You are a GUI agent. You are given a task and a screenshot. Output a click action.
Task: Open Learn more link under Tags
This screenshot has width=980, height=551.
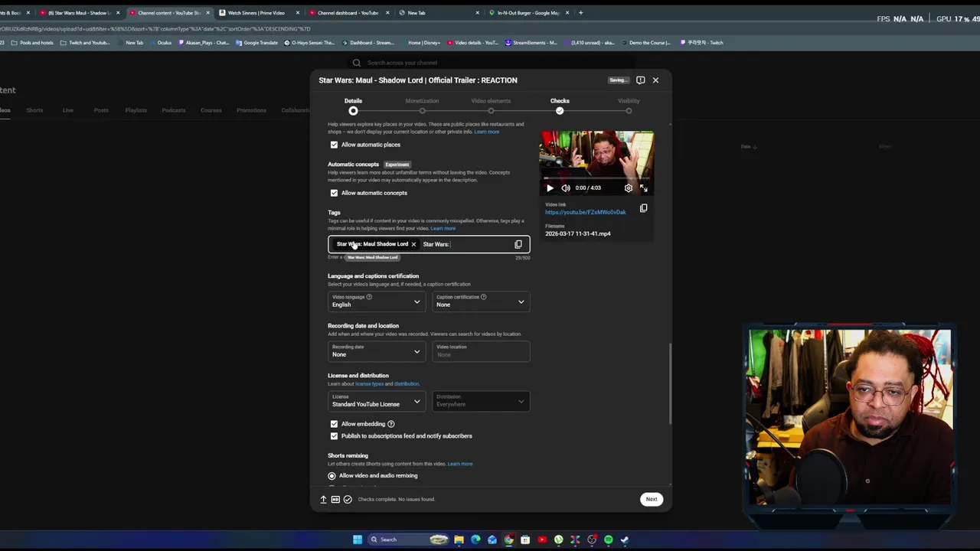point(443,228)
